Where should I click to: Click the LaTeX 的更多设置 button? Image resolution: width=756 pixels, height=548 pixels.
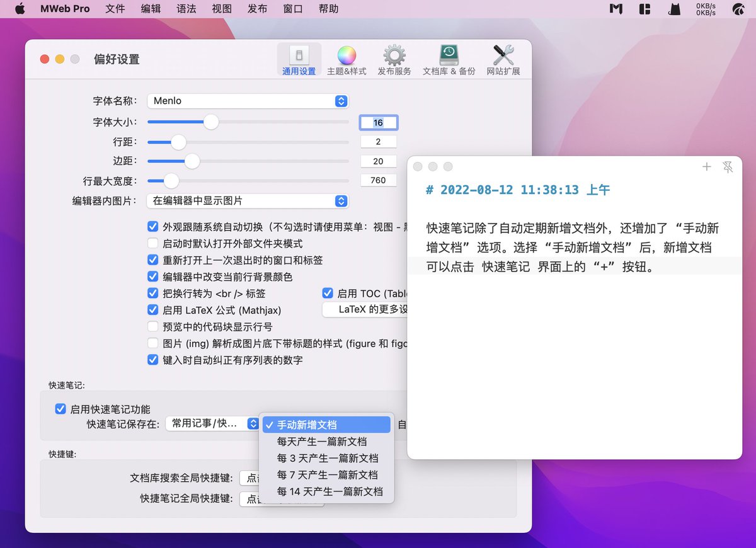(365, 309)
